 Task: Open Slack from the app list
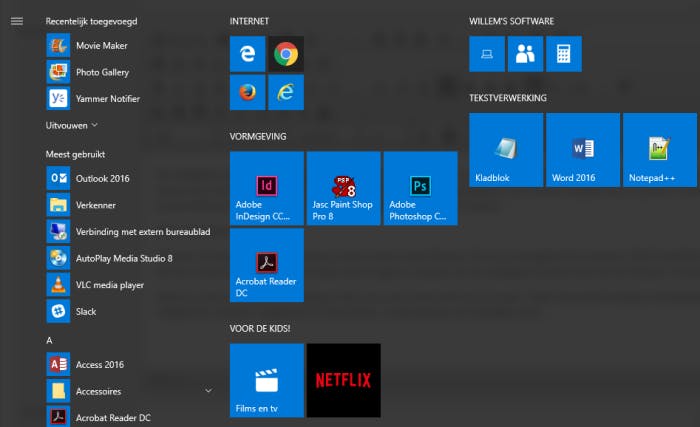(86, 311)
